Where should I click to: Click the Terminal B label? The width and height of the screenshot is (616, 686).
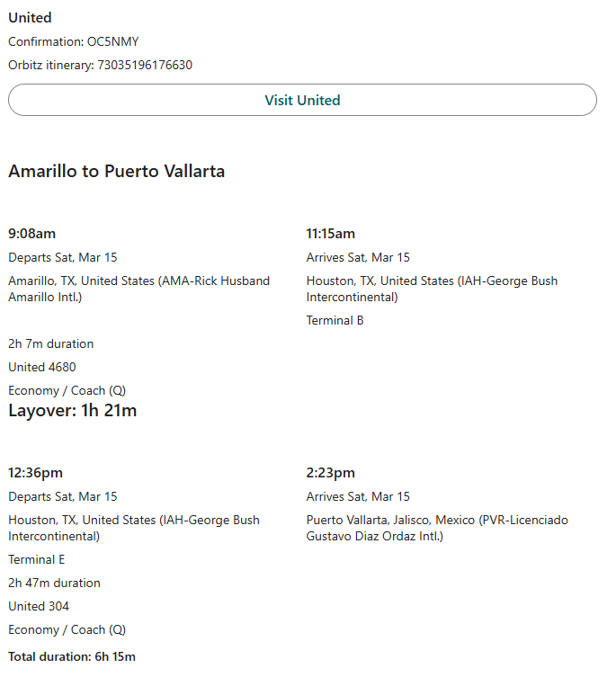coord(335,320)
